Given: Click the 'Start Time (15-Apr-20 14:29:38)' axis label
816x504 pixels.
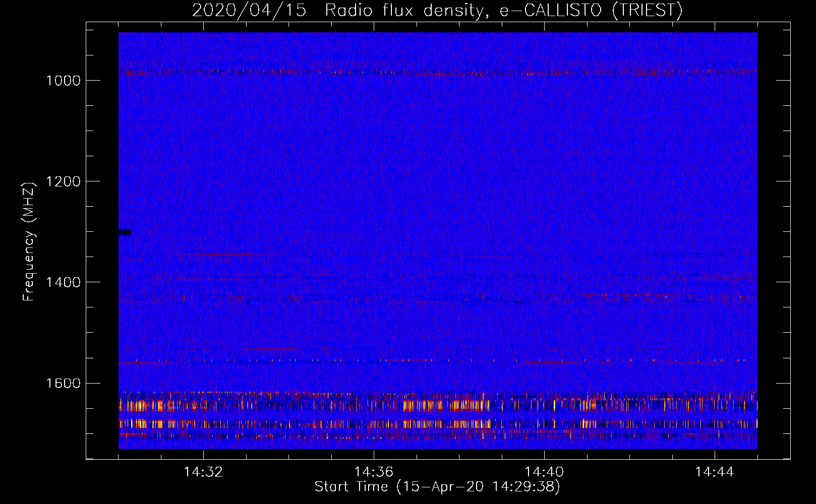Looking at the screenshot, I should click(x=437, y=487).
